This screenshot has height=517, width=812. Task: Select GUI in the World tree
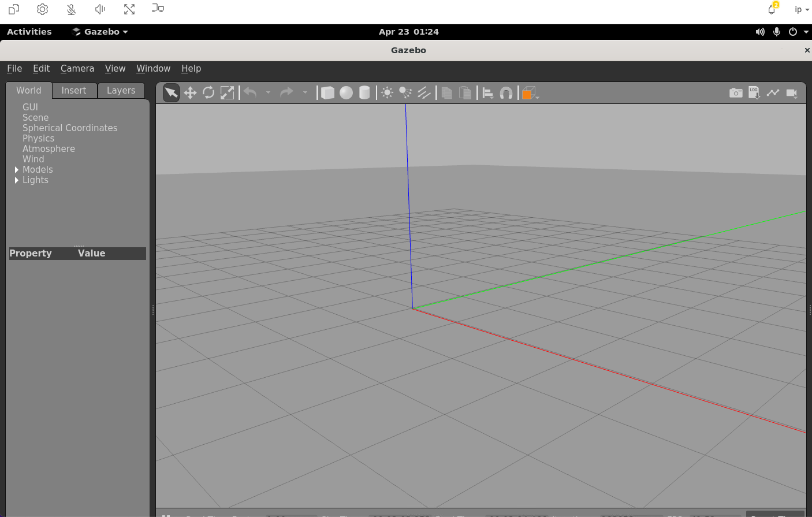tap(30, 107)
